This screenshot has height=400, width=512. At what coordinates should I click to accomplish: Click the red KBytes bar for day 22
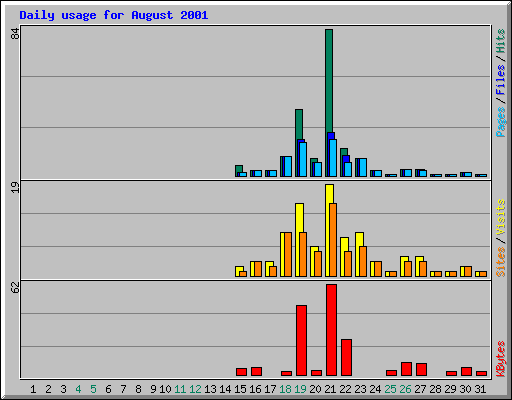click(x=346, y=357)
